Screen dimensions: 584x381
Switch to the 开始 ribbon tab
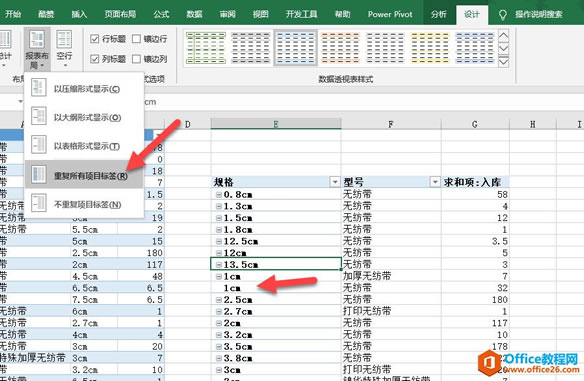pos(13,14)
